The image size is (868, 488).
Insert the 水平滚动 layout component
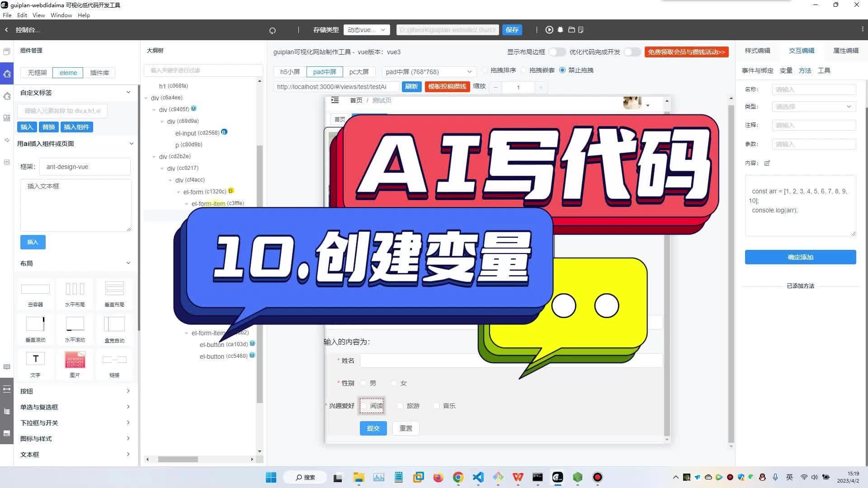pyautogui.click(x=75, y=329)
